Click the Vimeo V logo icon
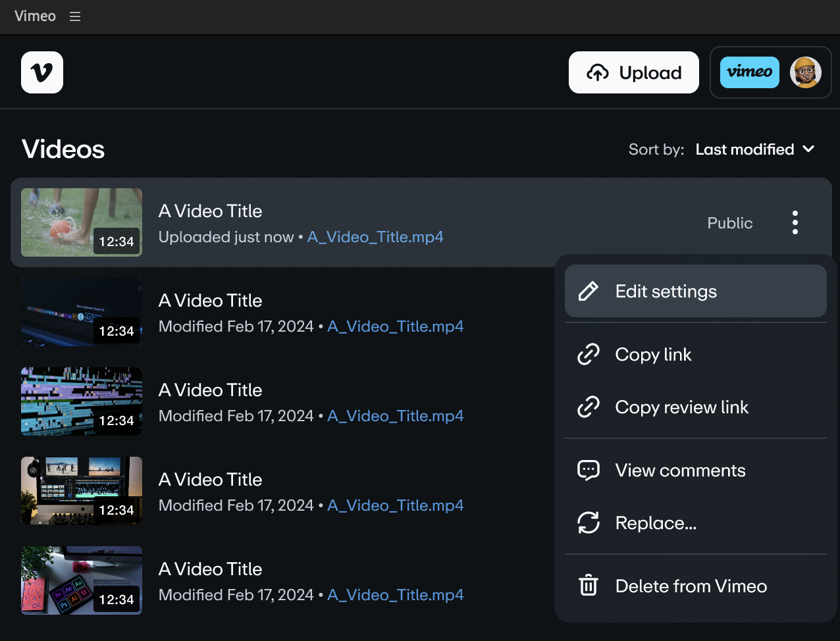Image resolution: width=840 pixels, height=641 pixels. pos(42,72)
